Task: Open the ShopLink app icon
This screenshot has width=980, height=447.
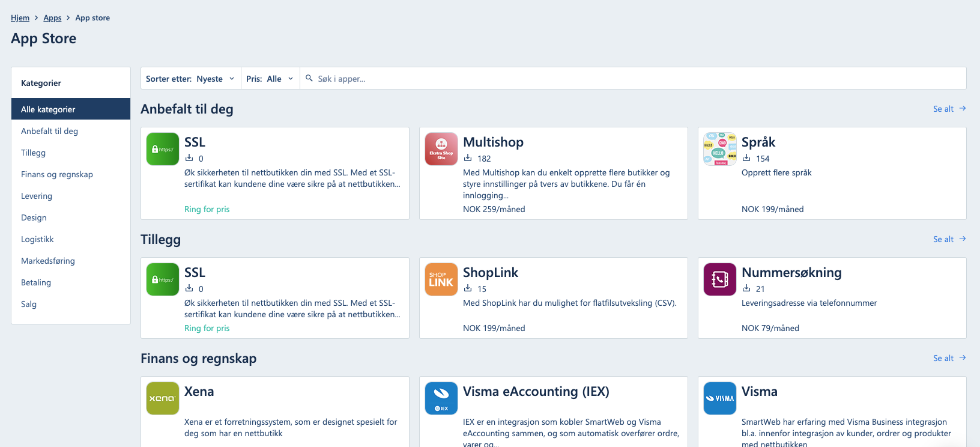Action: [441, 279]
